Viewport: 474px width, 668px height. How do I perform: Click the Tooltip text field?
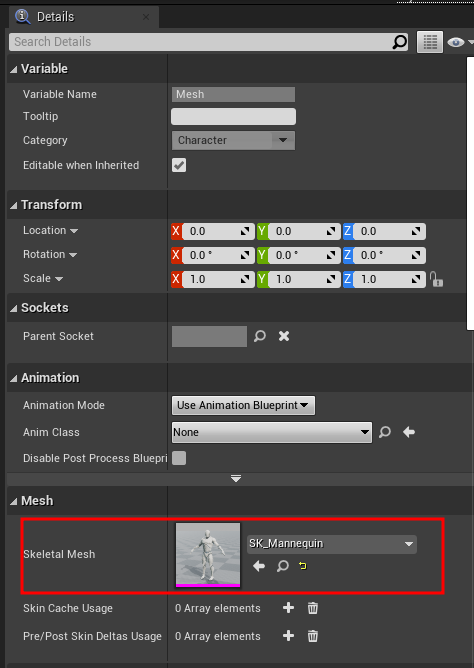(x=233, y=116)
